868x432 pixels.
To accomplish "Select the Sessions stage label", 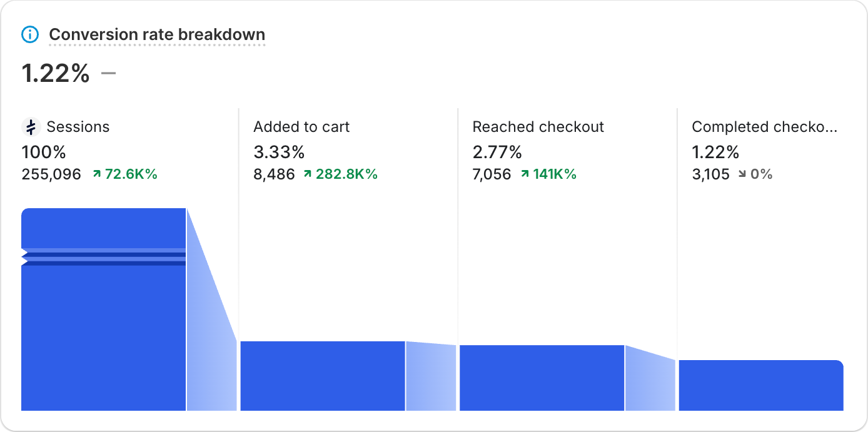I will [x=78, y=127].
